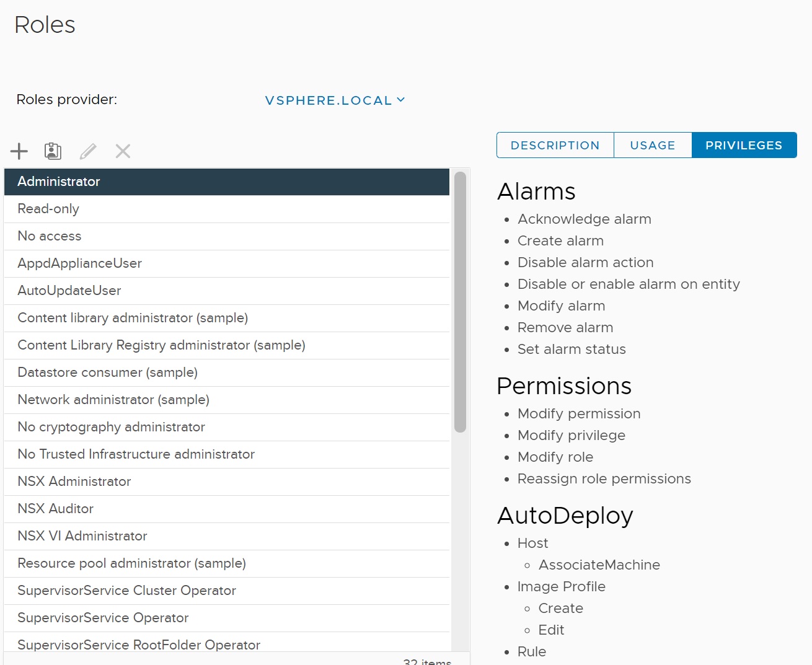The image size is (812, 665).
Task: Click the plus icon to add a new role
Action: coord(19,151)
